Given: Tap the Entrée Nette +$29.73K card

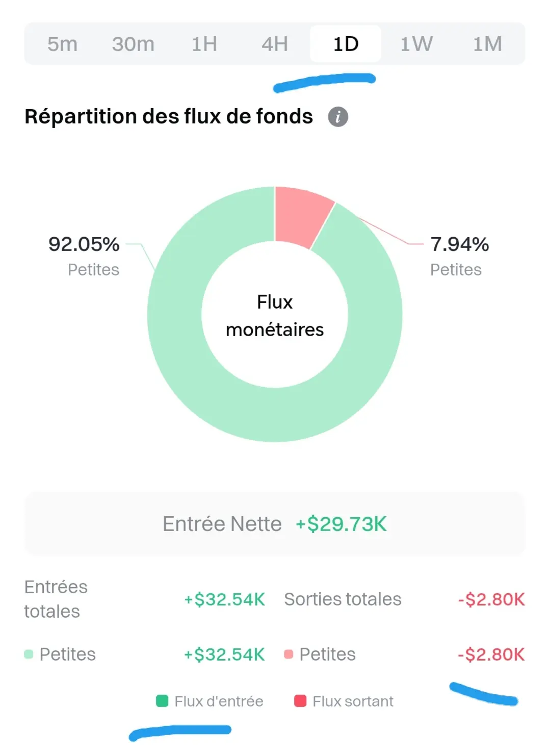Looking at the screenshot, I should (x=275, y=524).
